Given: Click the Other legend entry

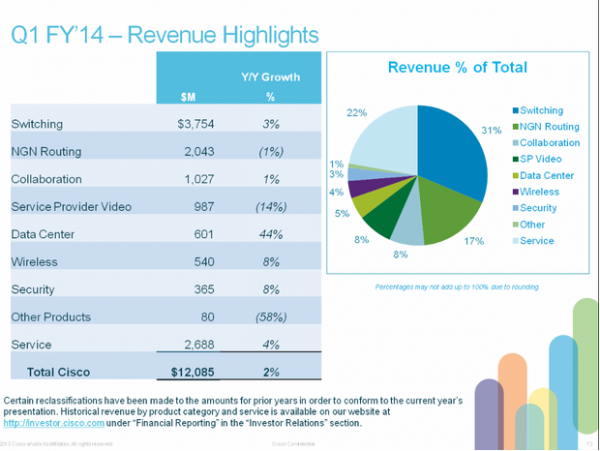Looking at the screenshot, I should point(529,225).
